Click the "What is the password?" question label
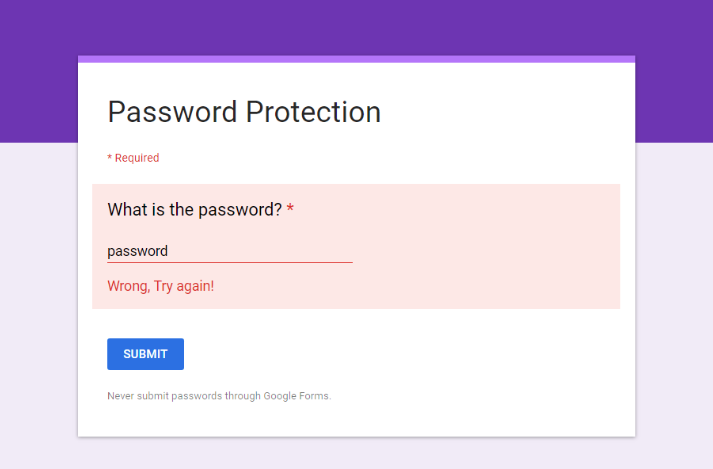713x469 pixels. coord(194,210)
